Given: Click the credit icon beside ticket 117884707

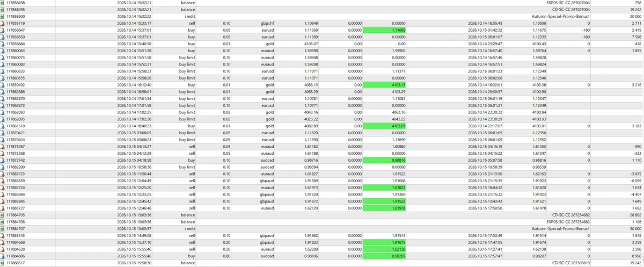Looking at the screenshot, I should [3, 229].
